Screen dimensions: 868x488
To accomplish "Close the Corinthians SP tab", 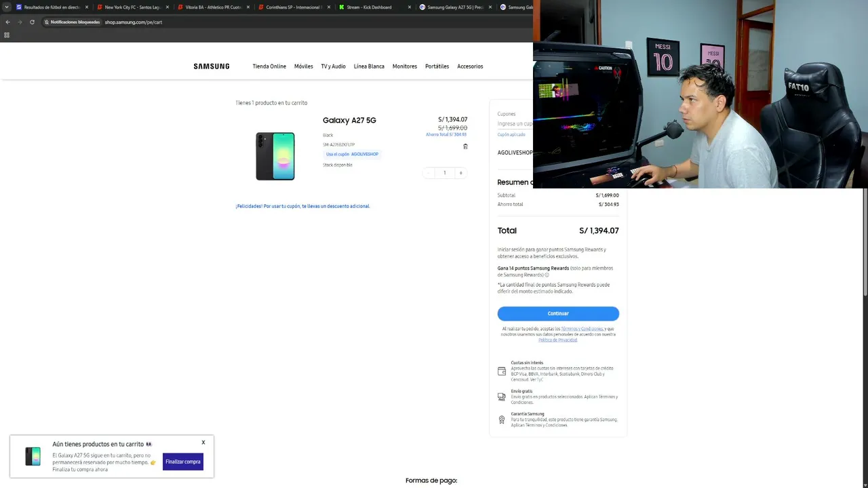I will coord(328,7).
